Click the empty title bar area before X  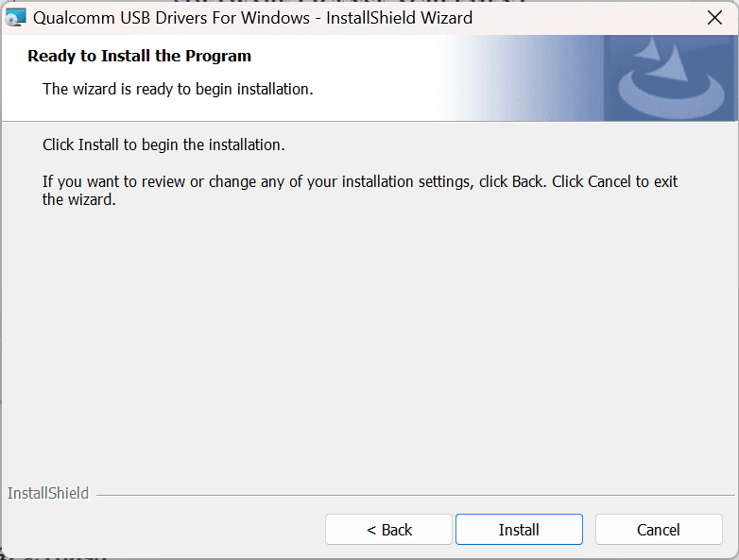pos(584,18)
